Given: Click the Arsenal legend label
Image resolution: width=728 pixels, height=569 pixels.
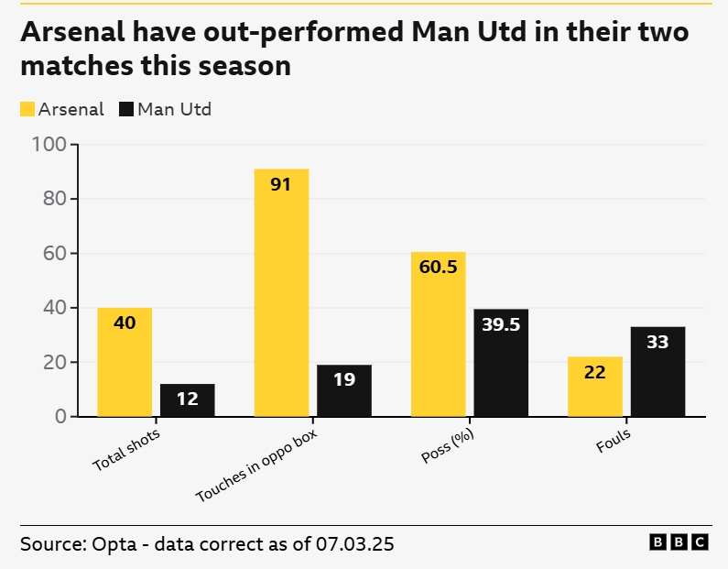Looking at the screenshot, I should click(71, 110).
